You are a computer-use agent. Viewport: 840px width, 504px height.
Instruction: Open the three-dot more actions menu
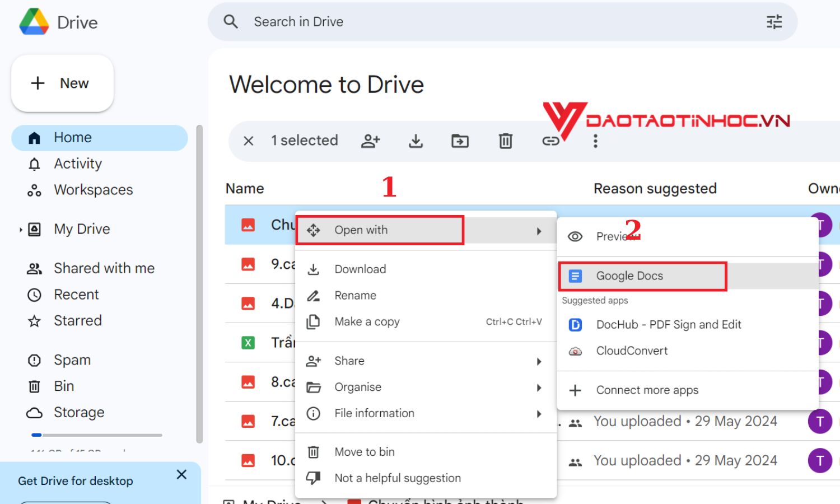click(595, 141)
